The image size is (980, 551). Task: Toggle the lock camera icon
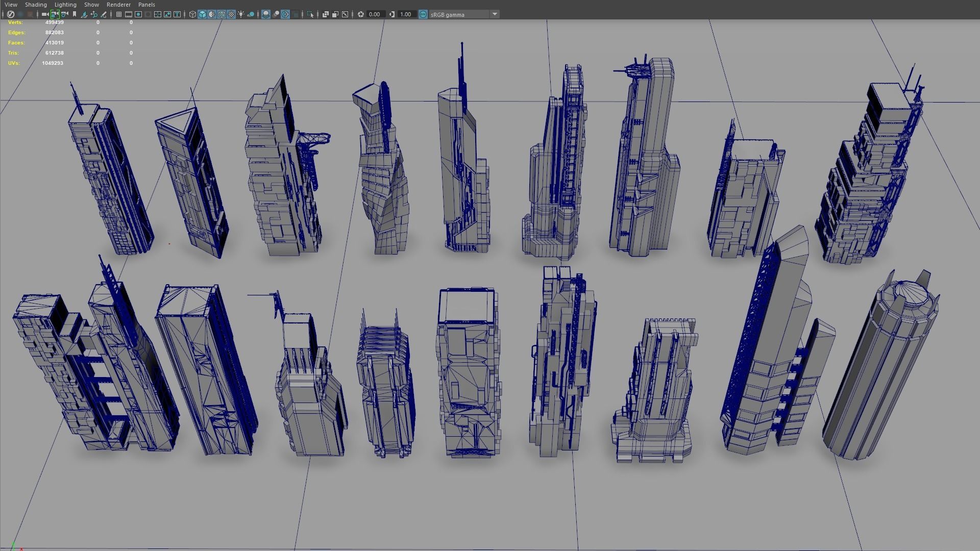click(x=55, y=14)
